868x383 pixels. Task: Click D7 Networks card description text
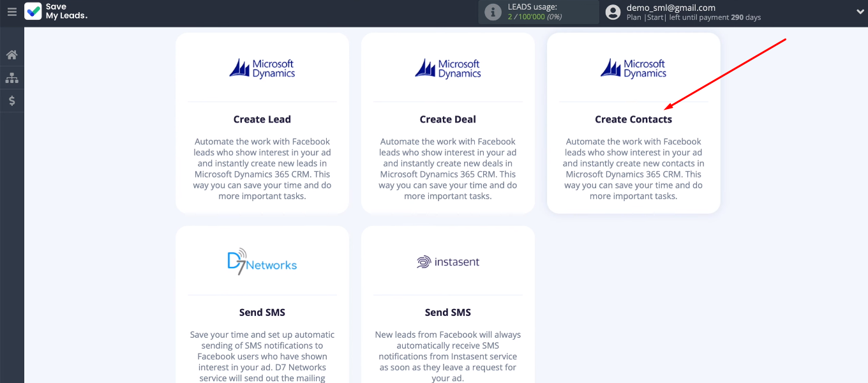(x=262, y=356)
